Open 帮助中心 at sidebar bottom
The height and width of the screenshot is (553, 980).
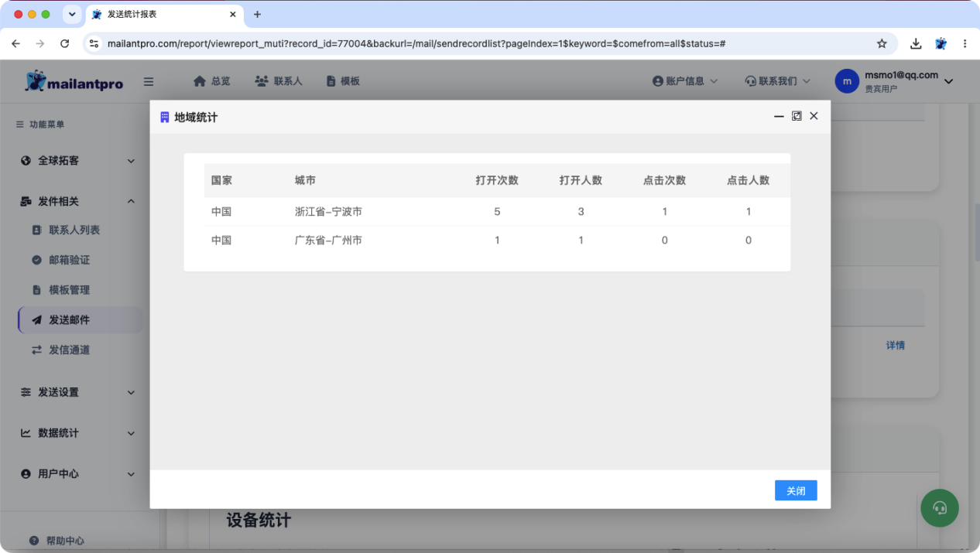point(57,541)
